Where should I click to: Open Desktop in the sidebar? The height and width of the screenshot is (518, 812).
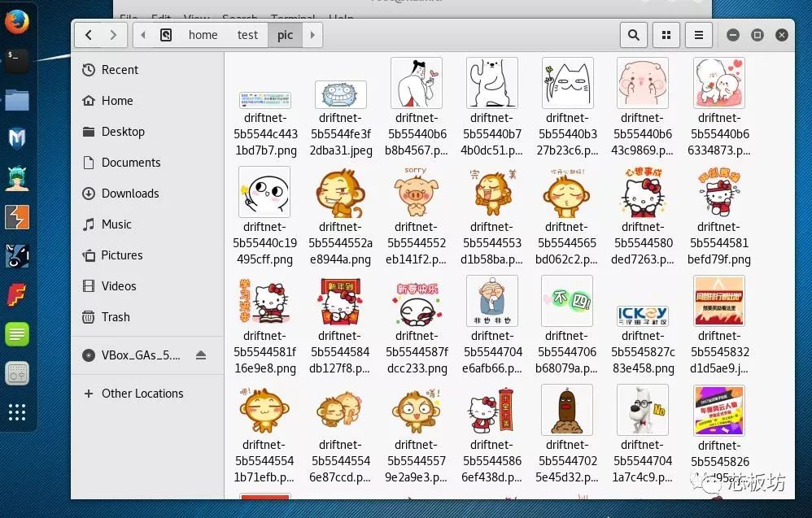(147, 132)
